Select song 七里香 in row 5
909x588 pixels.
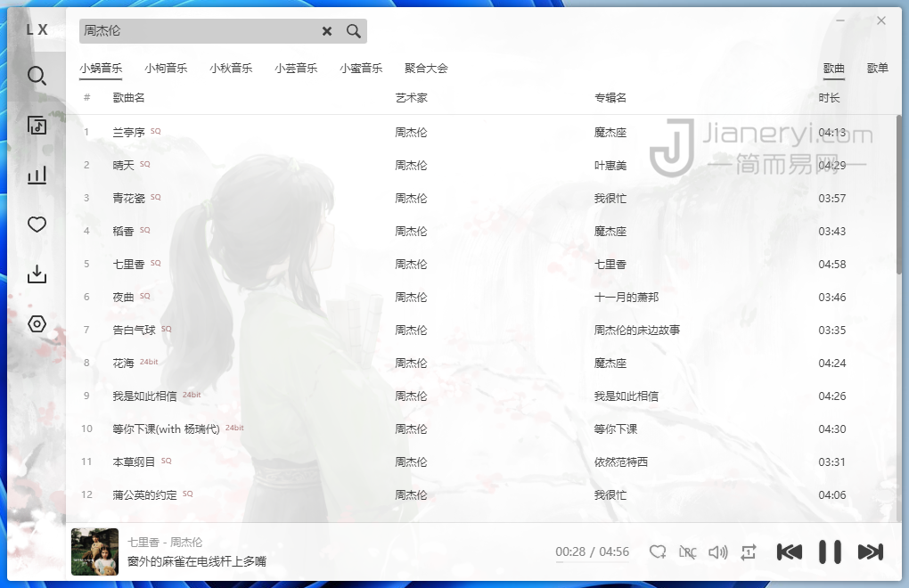[128, 265]
